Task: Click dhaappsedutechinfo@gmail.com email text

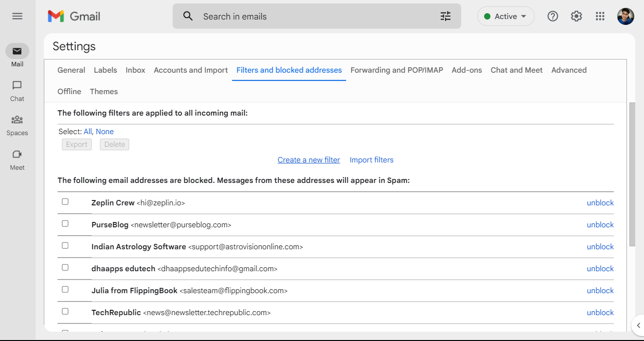Action: click(x=217, y=269)
